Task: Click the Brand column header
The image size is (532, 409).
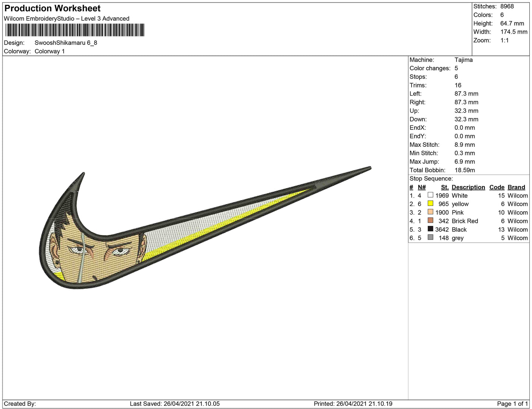Action: click(516, 187)
